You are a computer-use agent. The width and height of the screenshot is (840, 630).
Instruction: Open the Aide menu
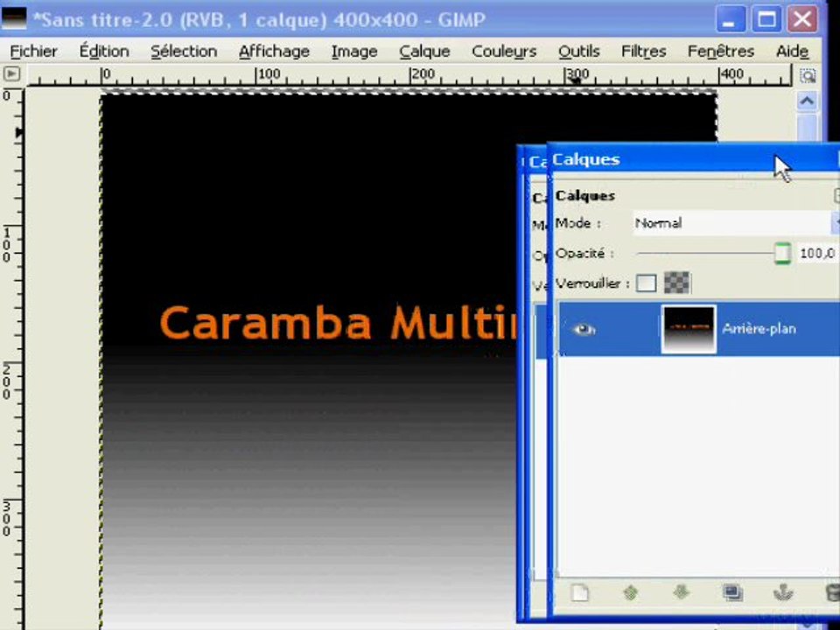click(792, 52)
